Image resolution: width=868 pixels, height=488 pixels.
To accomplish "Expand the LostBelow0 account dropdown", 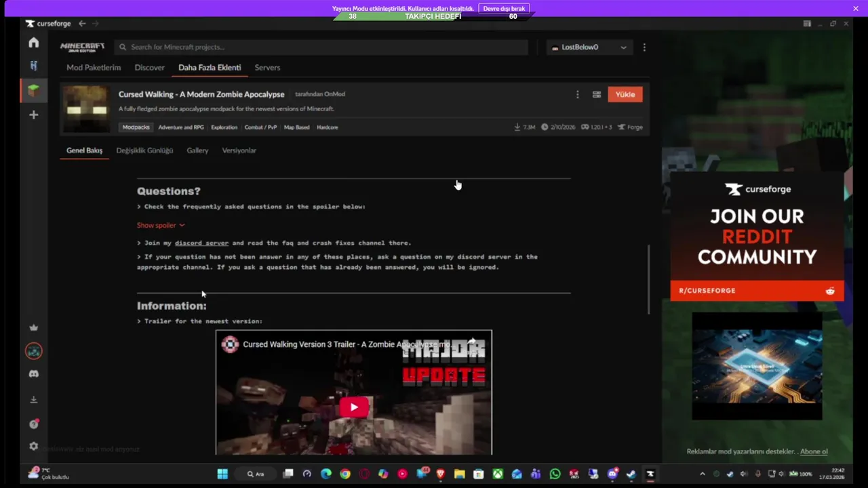I will pos(589,47).
